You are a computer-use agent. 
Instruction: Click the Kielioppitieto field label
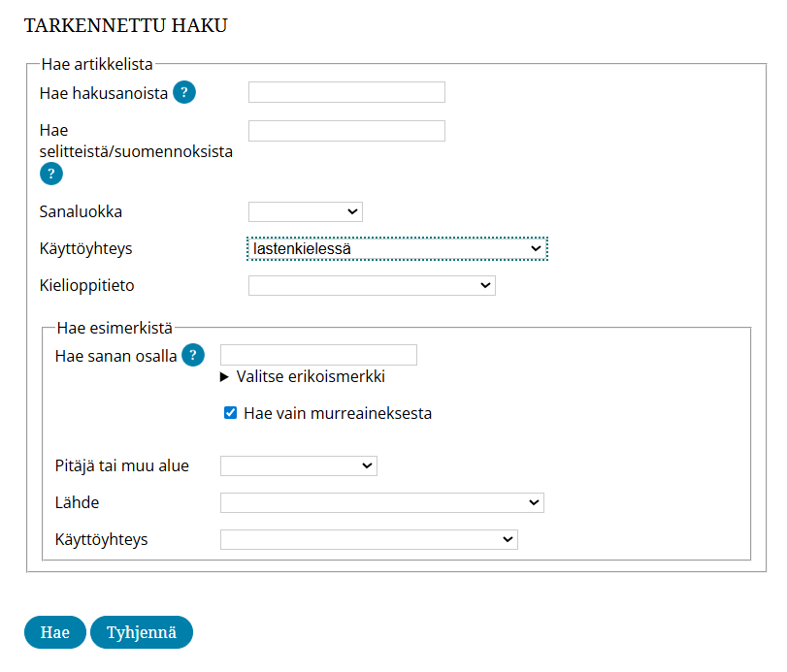[x=86, y=286]
